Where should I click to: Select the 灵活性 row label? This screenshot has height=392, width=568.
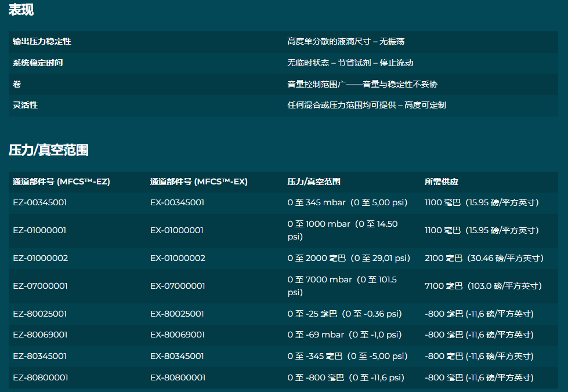[x=26, y=105]
